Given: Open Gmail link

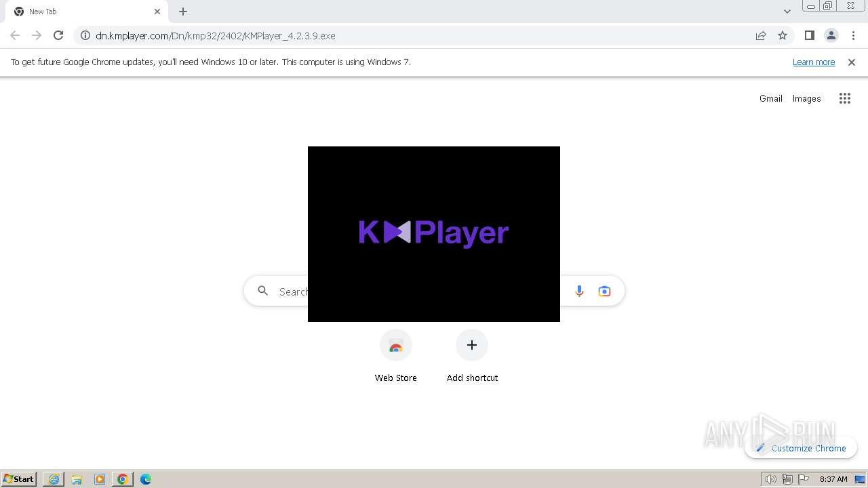Looking at the screenshot, I should 770,98.
